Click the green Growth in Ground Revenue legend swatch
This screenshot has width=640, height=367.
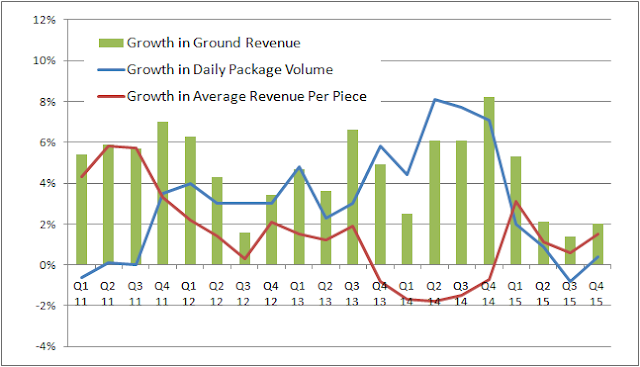(111, 43)
